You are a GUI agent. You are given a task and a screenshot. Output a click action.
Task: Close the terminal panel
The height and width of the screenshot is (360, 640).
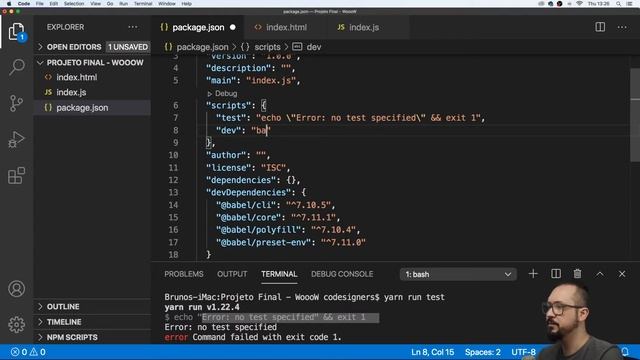(x=622, y=274)
